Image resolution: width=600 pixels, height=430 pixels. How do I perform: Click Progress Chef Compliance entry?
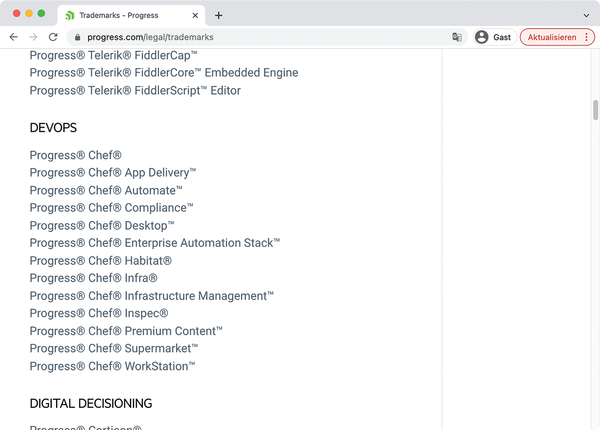pos(112,208)
